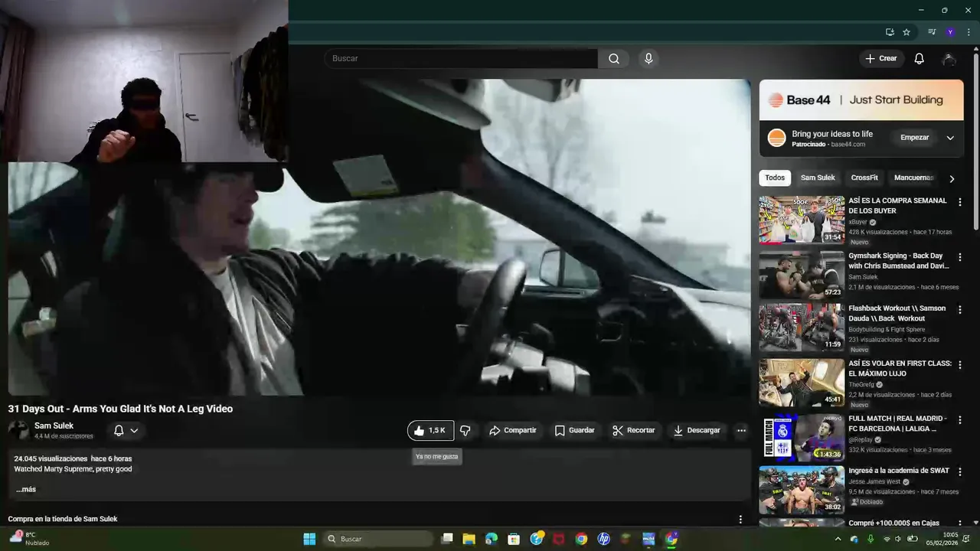Open Chrome media controls icon
Image resolution: width=980 pixels, height=551 pixels.
tap(932, 32)
